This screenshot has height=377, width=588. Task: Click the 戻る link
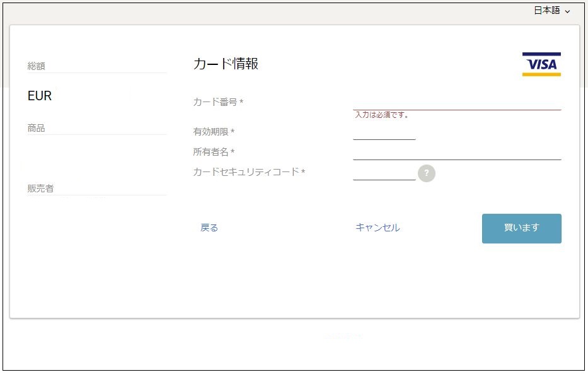coord(209,228)
